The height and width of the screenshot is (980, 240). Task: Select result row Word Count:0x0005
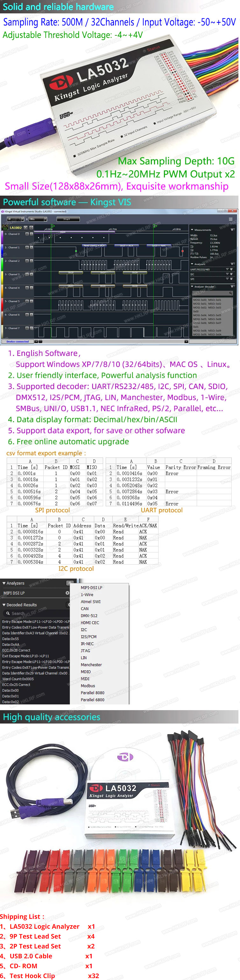(x=18, y=679)
